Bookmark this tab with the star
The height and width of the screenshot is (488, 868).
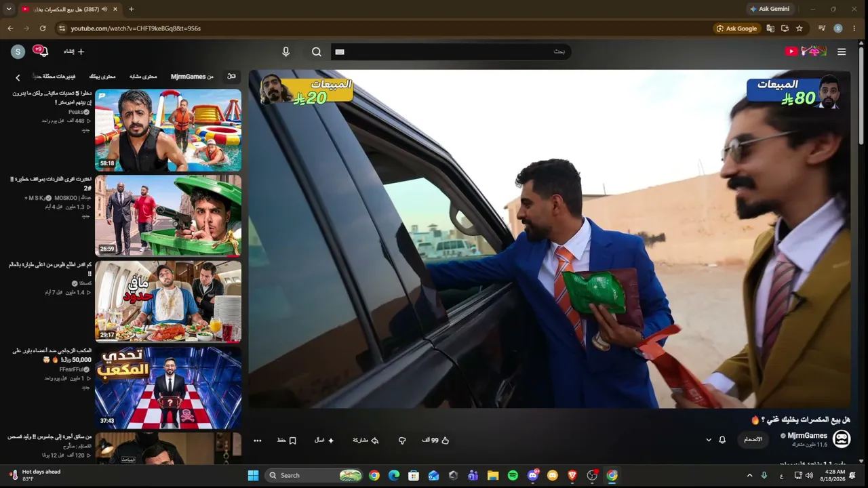[800, 28]
